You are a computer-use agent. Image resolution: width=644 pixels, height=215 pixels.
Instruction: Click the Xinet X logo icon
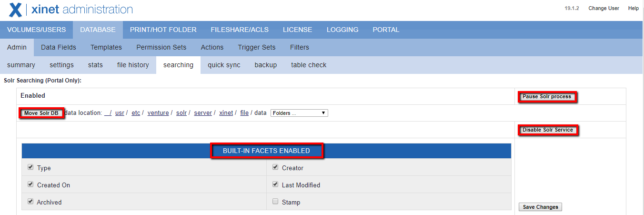[15, 9]
